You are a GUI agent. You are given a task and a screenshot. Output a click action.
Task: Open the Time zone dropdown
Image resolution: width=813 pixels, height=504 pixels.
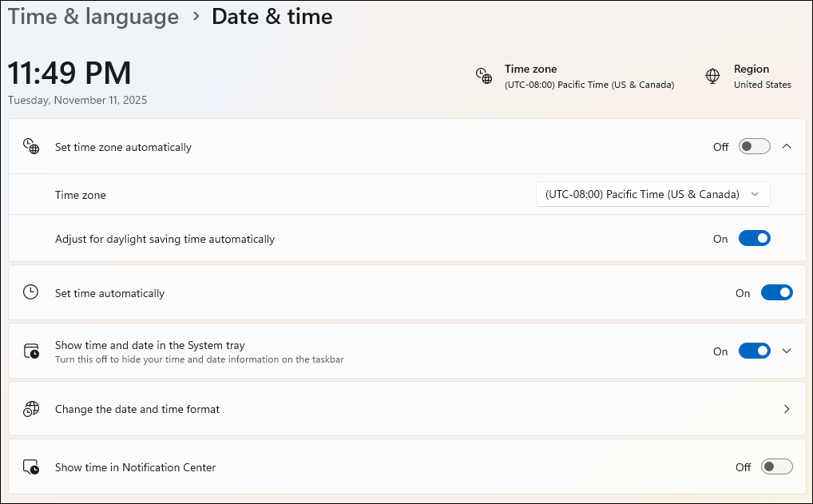coord(652,194)
